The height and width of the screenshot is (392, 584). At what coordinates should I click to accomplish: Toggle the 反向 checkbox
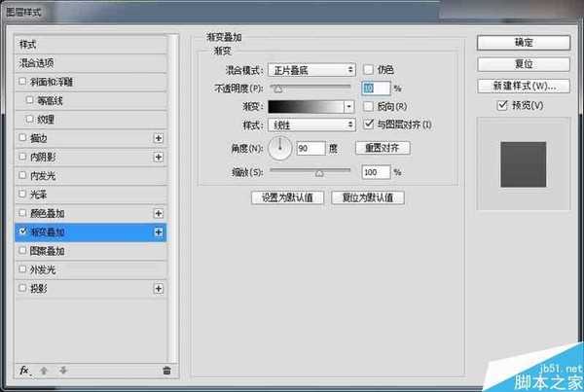[x=368, y=106]
